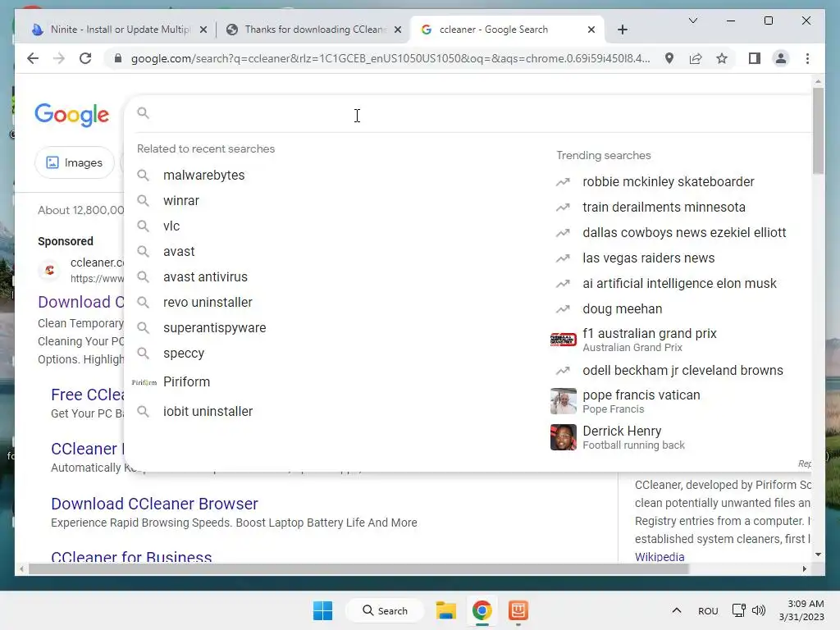Close the Ninite tab

203,30
